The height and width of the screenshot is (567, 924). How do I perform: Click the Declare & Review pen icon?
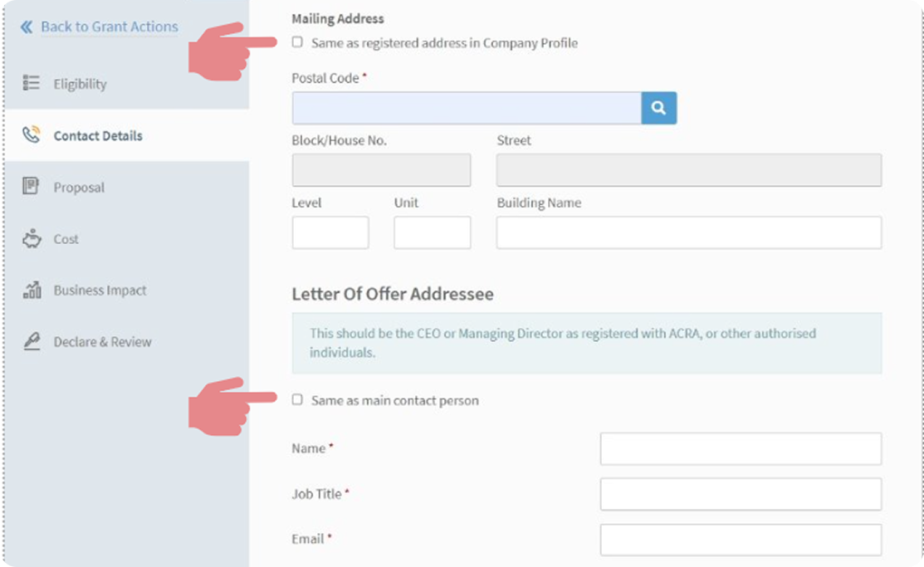pos(32,342)
